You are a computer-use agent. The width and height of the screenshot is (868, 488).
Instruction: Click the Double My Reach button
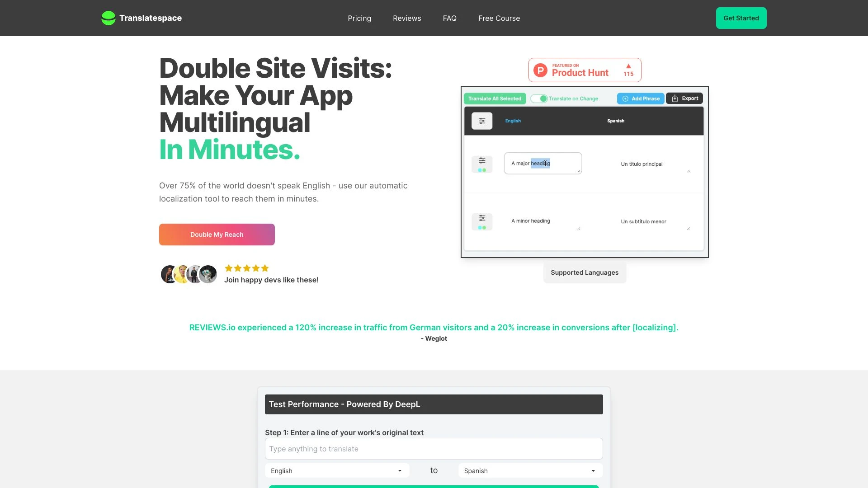click(217, 234)
